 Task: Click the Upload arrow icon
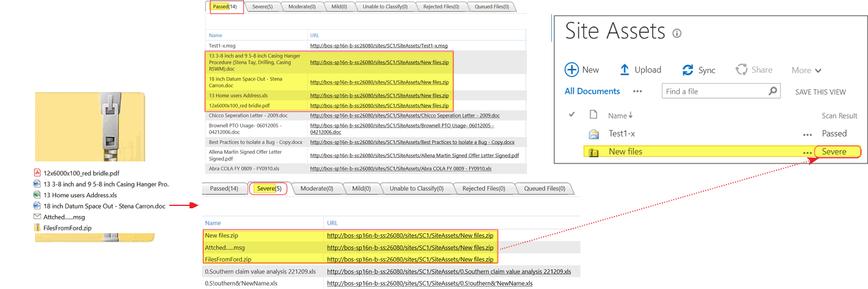624,69
